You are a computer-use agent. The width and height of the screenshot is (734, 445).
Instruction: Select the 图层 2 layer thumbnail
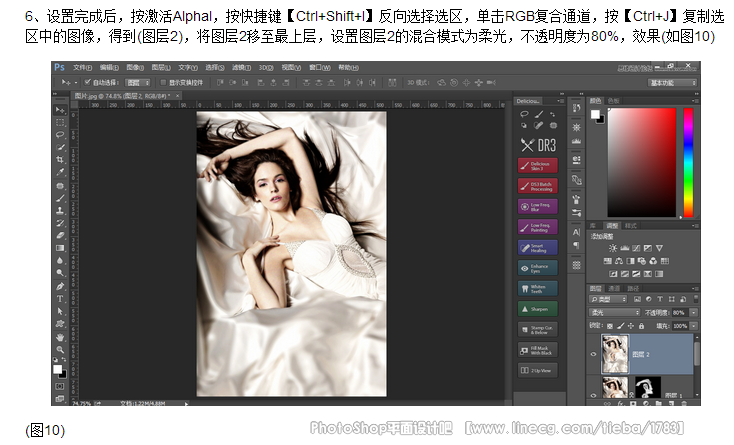click(615, 354)
